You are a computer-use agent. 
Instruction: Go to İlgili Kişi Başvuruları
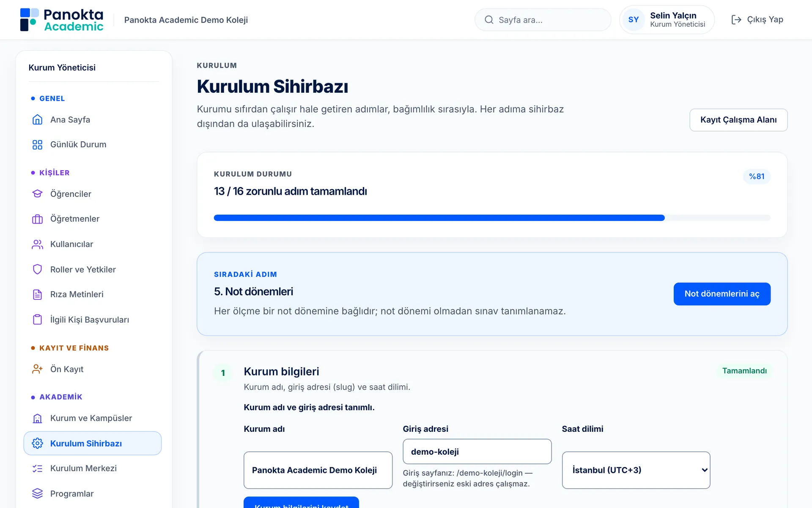[x=93, y=320]
